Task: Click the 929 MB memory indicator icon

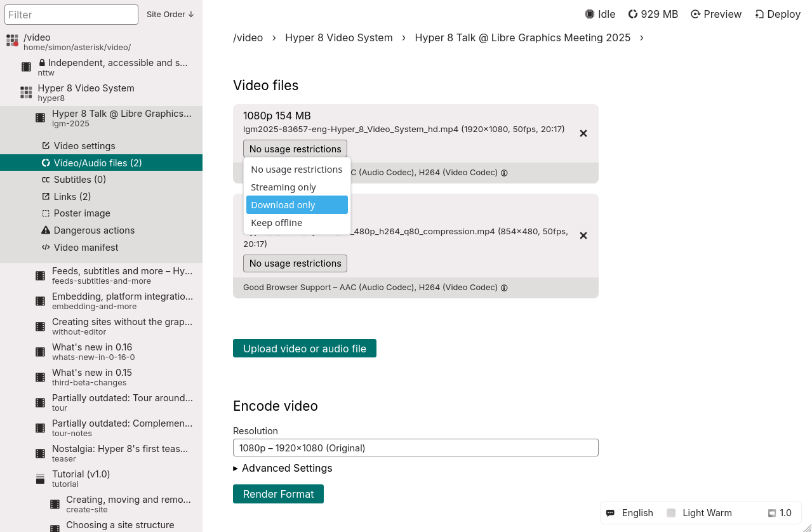Action: (x=632, y=13)
